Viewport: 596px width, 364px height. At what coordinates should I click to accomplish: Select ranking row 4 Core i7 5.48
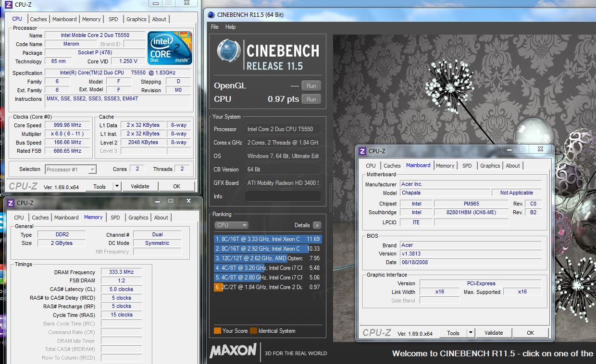267,267
